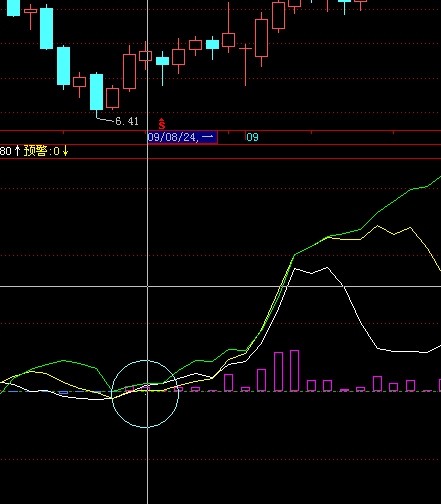Click the highest peak of the yellow line
Screen dimensions: 441x504
tap(377, 226)
